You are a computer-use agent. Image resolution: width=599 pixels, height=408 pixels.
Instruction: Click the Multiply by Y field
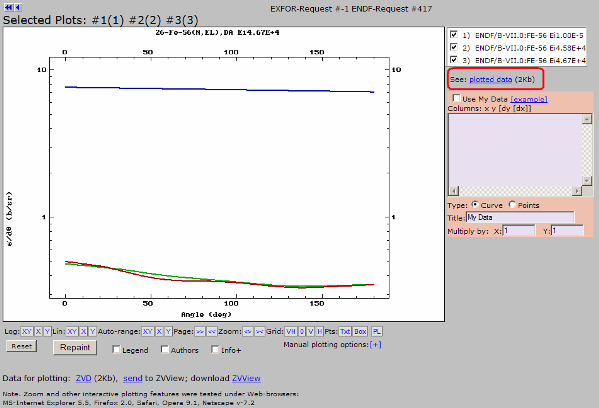(567, 231)
